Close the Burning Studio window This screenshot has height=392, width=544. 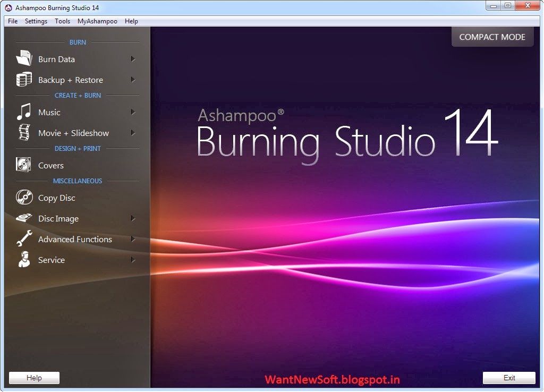[528, 5]
